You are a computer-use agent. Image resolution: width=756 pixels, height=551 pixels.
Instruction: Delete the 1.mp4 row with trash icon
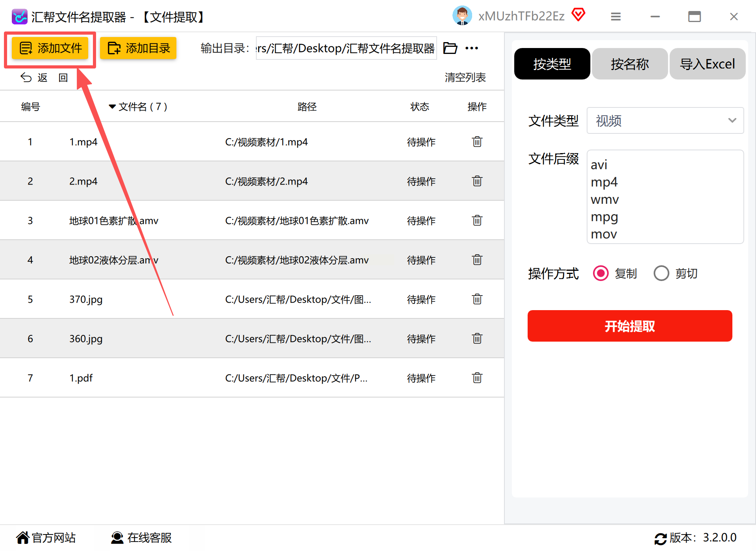477,142
